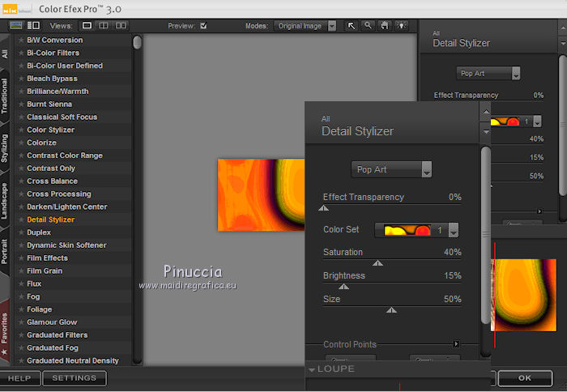Collapse the LOUPE section triangle
Screen dimensions: 567x392
pos(312,369)
